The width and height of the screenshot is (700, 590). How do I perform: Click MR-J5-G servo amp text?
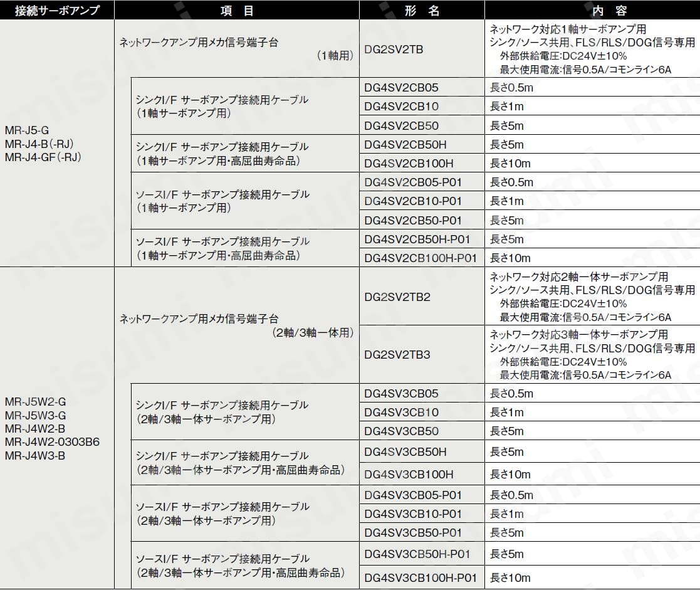27,130
